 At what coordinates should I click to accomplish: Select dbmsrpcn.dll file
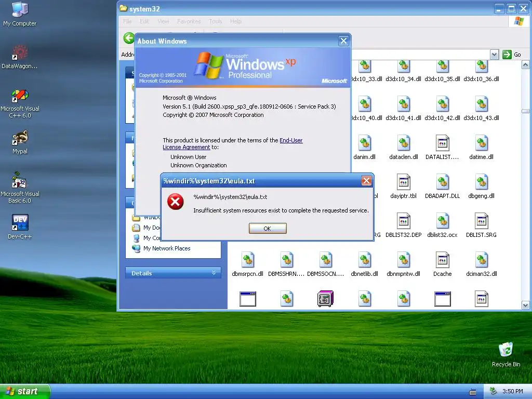(x=247, y=264)
